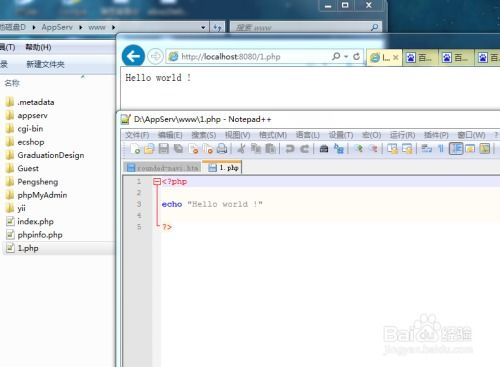This screenshot has width=500, height=367.
Task: Select .metadata folder in file list
Action: 30,102
